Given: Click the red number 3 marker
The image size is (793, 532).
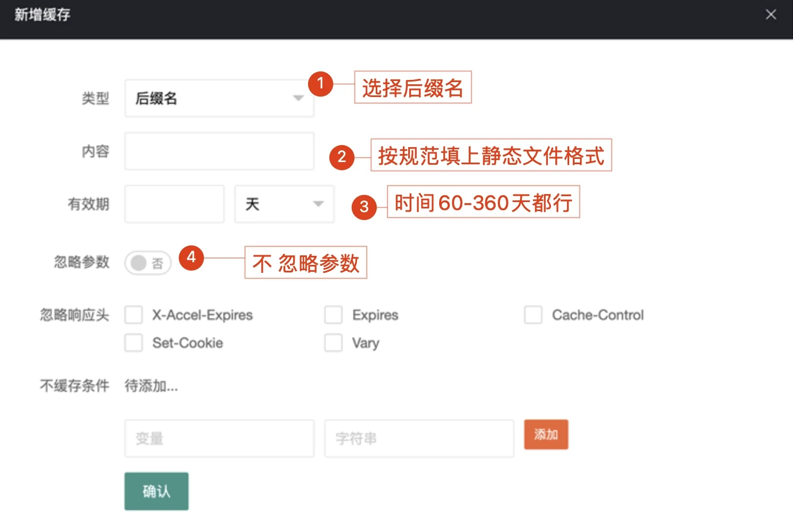Looking at the screenshot, I should 364,206.
